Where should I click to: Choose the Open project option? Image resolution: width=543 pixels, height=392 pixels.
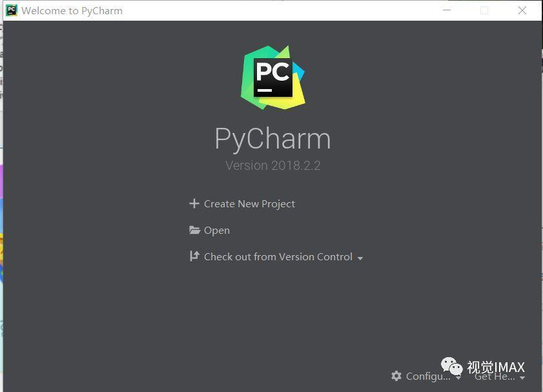coord(217,231)
